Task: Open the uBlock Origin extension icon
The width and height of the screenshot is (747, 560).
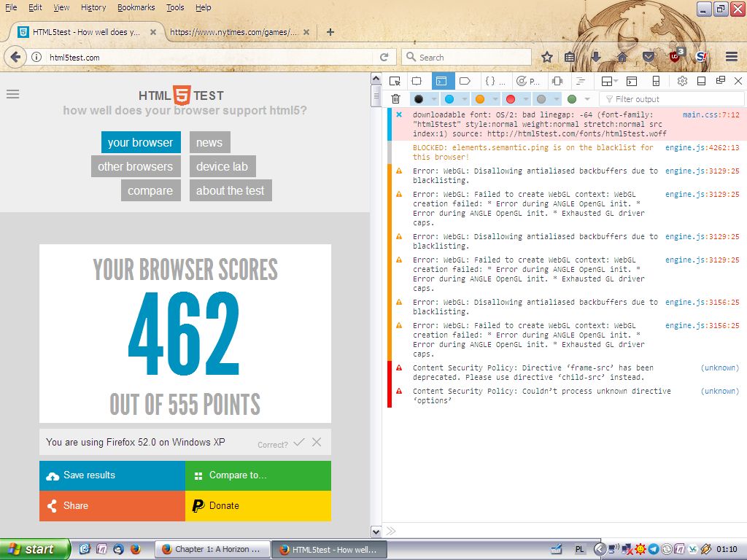Action: 676,56
